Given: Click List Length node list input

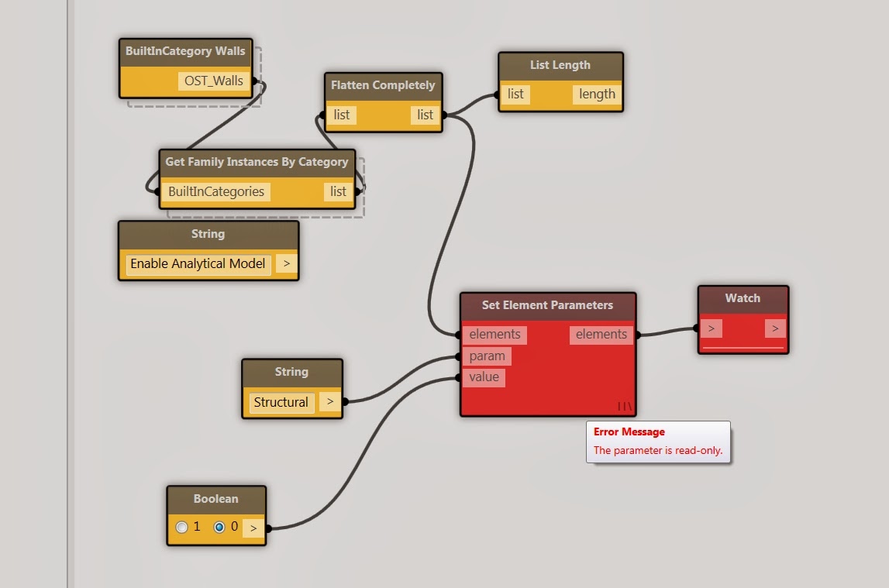Looking at the screenshot, I should [515, 94].
